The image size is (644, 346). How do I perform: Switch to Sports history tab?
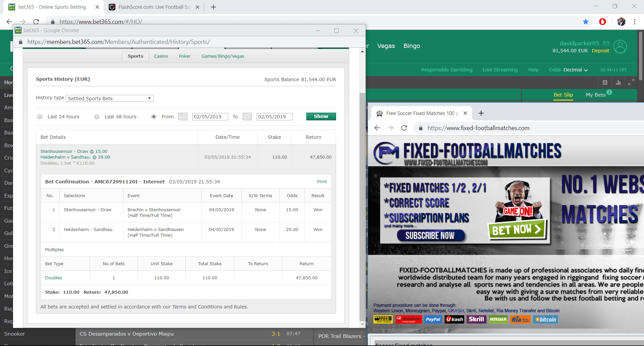pyautogui.click(x=136, y=56)
